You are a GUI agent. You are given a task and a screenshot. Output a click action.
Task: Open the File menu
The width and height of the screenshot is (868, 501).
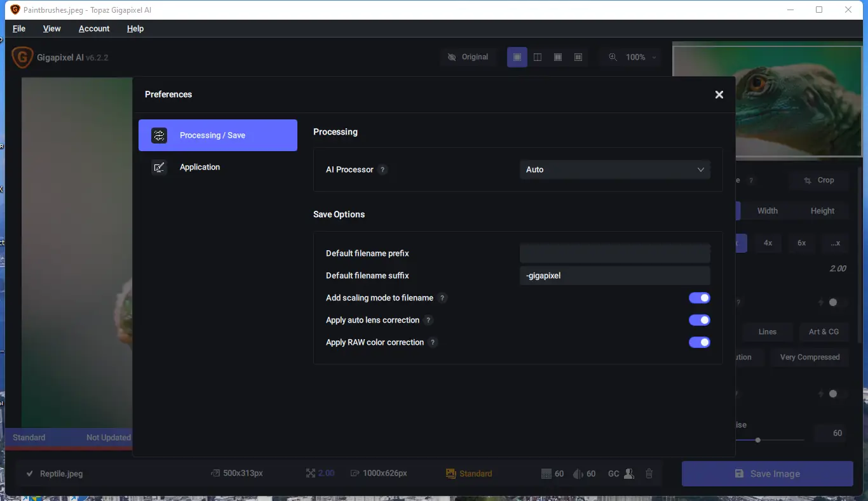pos(19,29)
